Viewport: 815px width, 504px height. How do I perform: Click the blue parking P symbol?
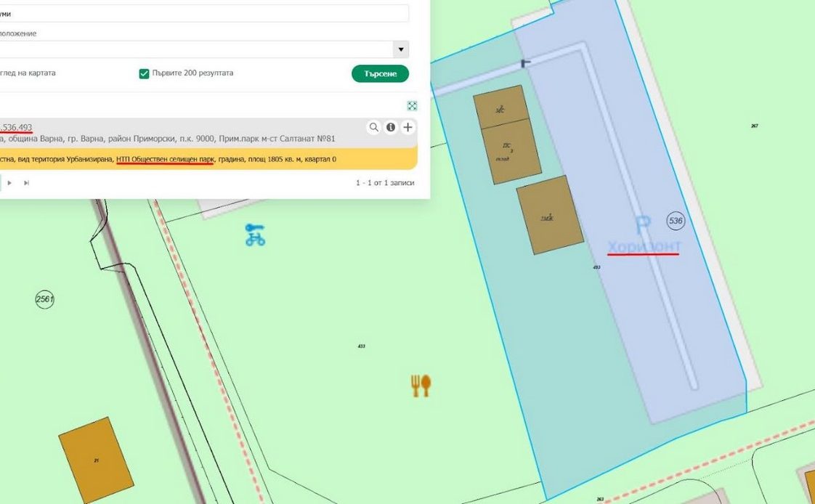click(643, 225)
